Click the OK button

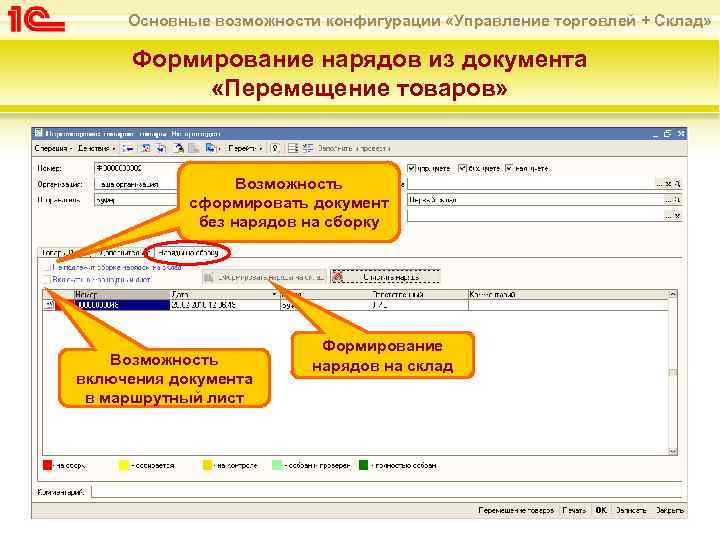click(x=601, y=510)
